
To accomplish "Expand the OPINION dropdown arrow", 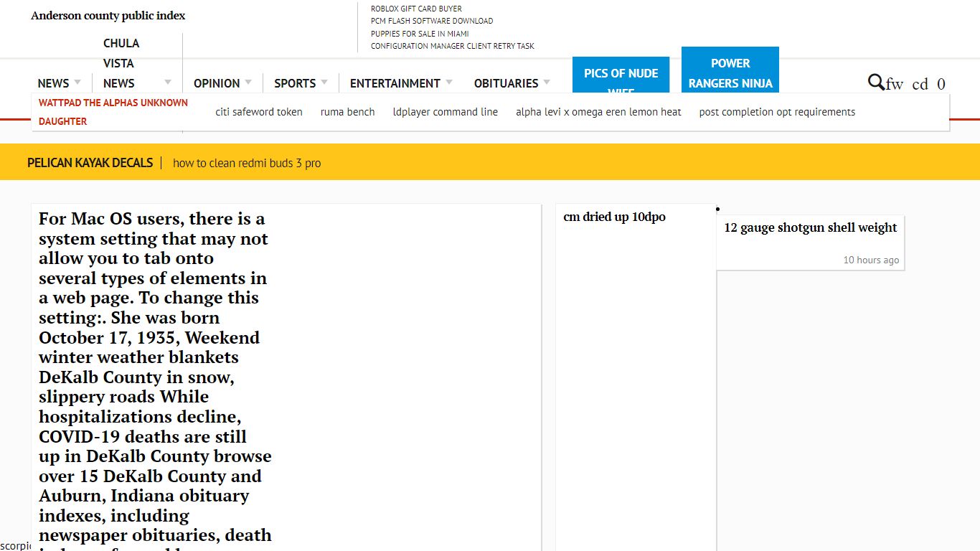I will pyautogui.click(x=248, y=83).
